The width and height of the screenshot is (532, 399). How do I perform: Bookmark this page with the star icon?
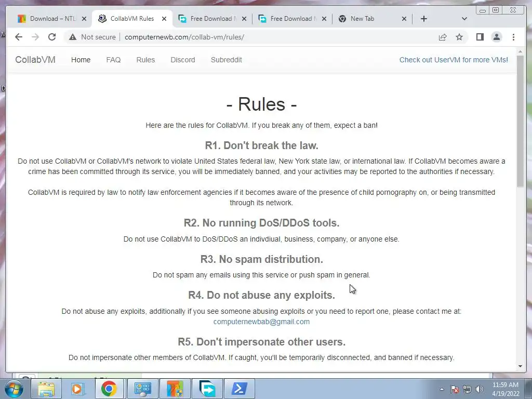(x=459, y=37)
